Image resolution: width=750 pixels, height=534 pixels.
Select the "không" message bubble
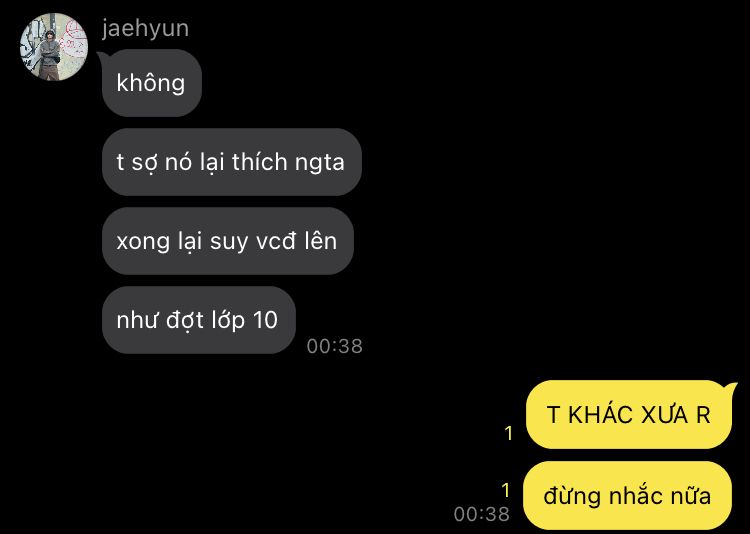click(x=152, y=83)
